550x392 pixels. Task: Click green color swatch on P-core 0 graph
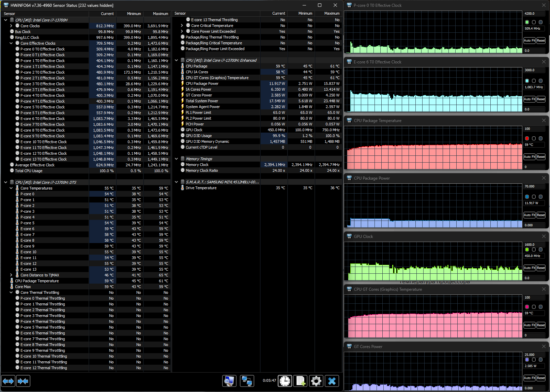(527, 22)
